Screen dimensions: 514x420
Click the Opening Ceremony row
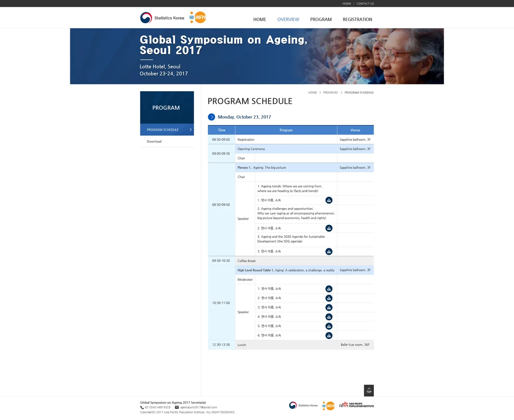tap(305, 149)
